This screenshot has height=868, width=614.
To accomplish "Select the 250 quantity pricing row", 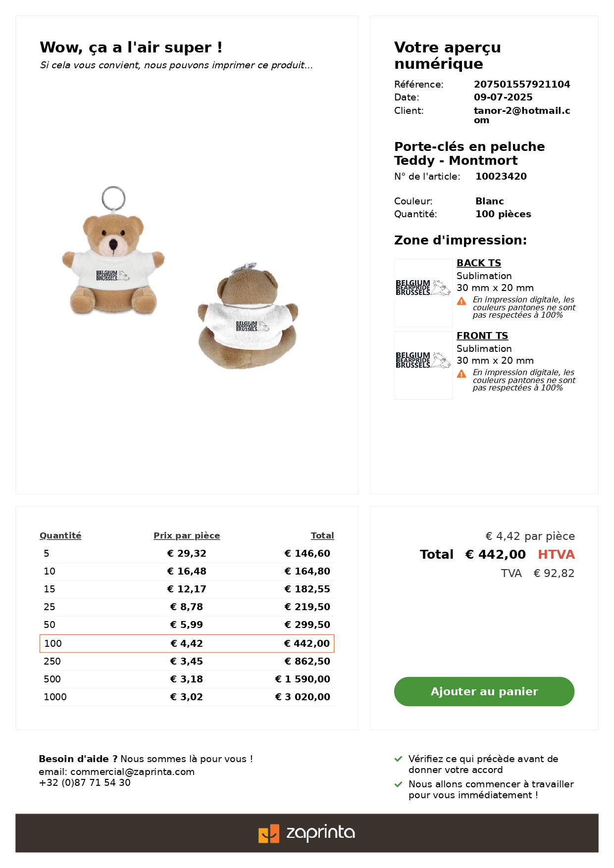I will (187, 661).
